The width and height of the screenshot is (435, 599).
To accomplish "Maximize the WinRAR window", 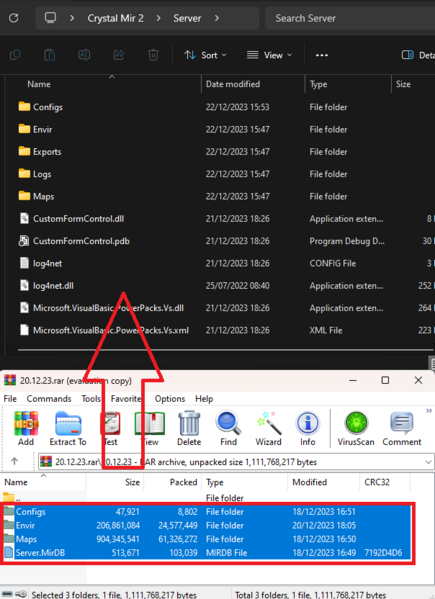I will (x=385, y=380).
